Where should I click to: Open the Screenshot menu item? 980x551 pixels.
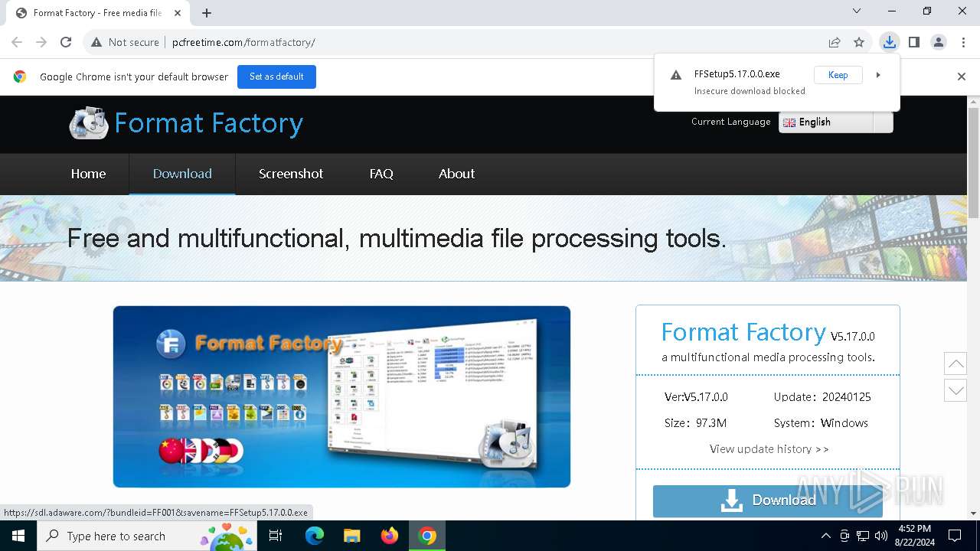291,174
